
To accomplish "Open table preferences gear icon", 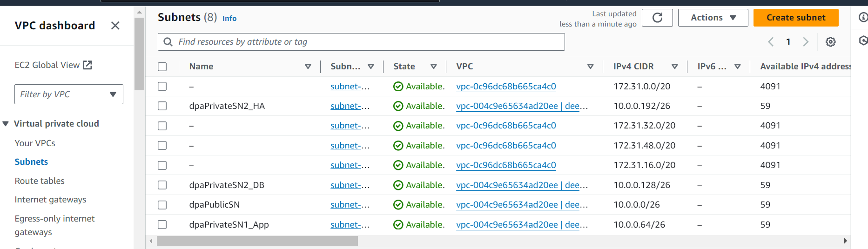I will click(830, 42).
